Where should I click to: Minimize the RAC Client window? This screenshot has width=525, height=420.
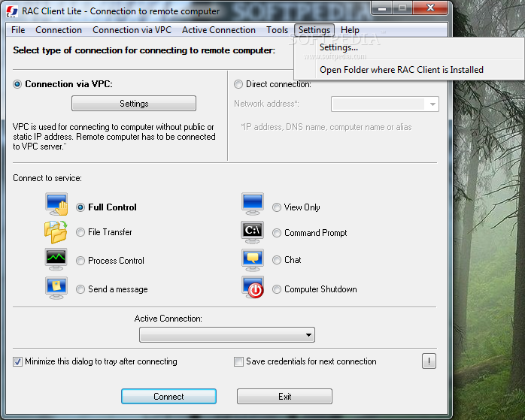click(x=381, y=8)
